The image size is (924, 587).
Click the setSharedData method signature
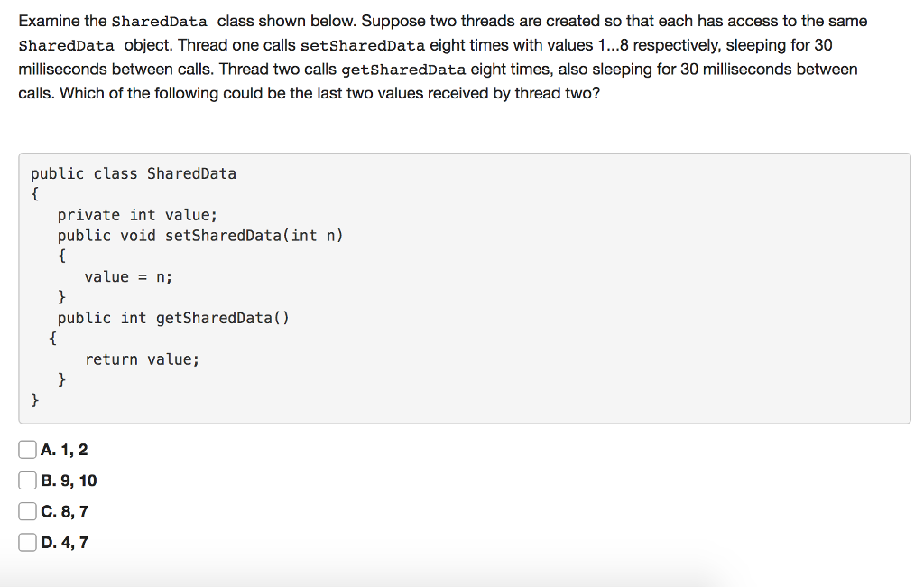point(200,235)
